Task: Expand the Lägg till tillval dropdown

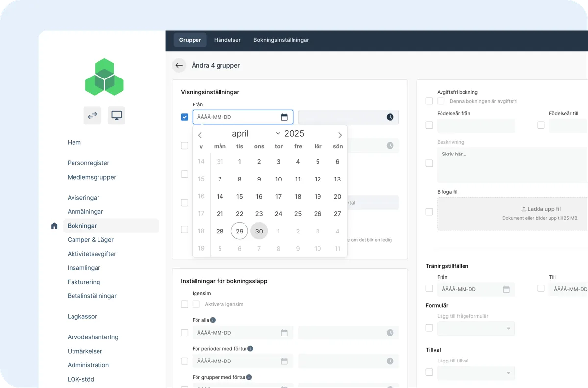Action: [x=476, y=373]
